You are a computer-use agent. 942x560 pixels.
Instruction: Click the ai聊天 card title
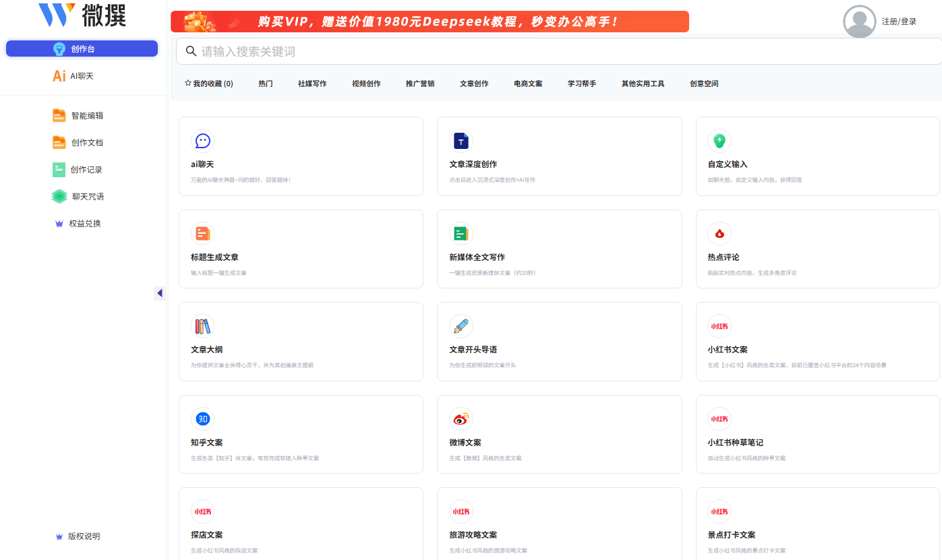pos(202,164)
